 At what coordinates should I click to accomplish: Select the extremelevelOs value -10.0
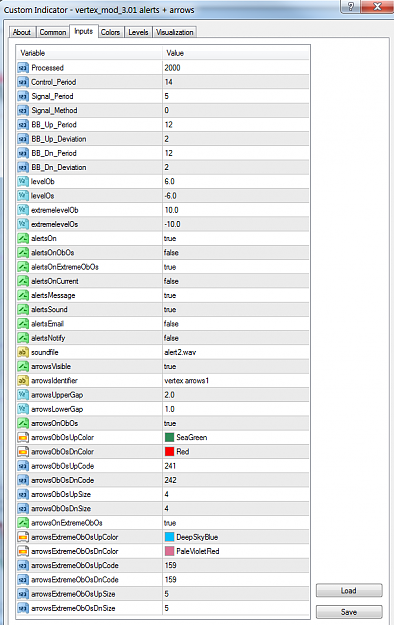click(172, 224)
